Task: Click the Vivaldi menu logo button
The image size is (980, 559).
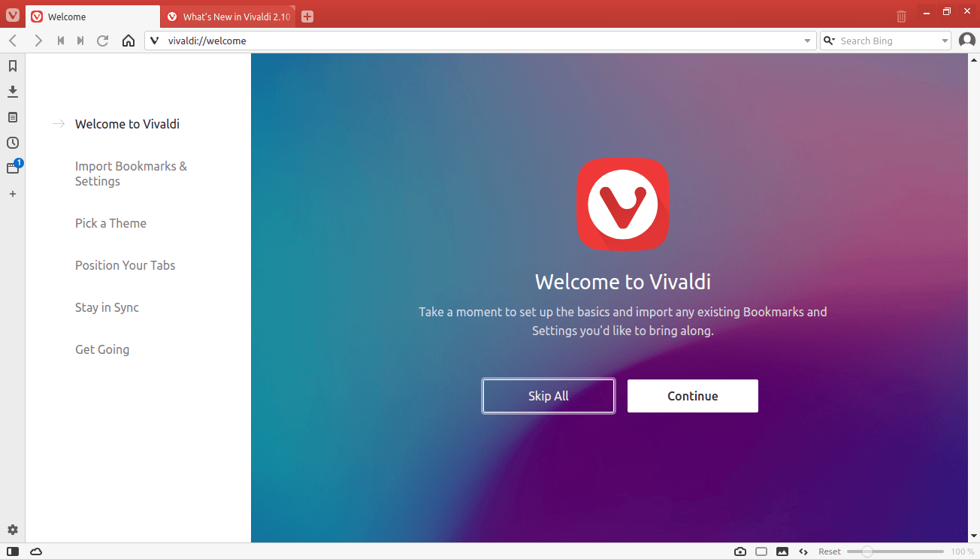Action: pos(12,15)
